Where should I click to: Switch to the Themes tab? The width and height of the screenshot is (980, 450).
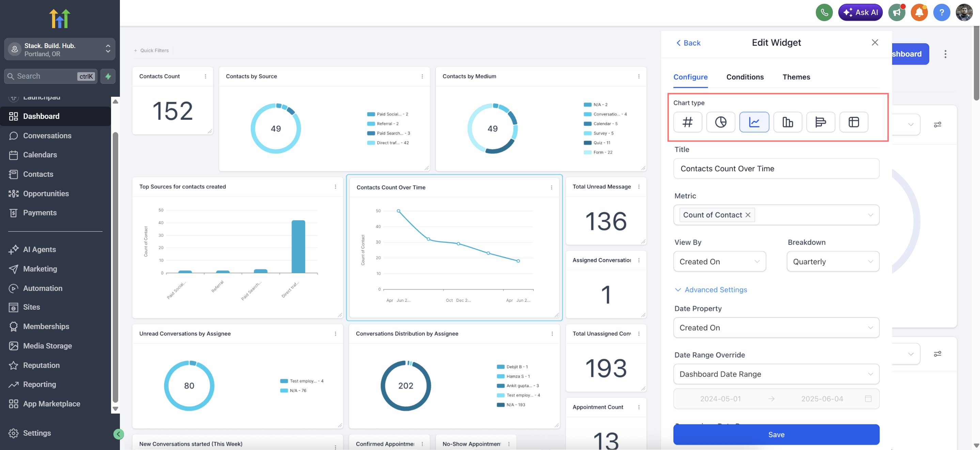click(796, 77)
